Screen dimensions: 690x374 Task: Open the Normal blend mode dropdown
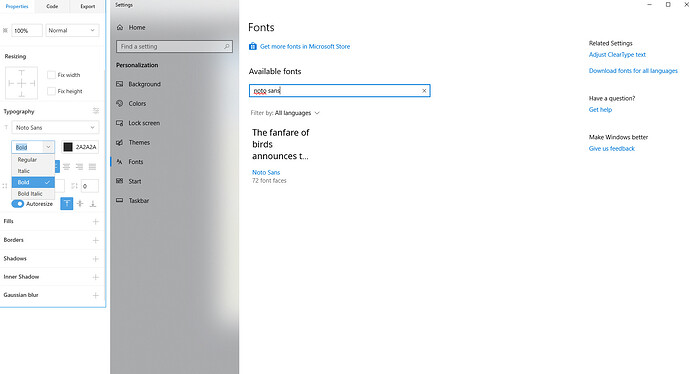(72, 30)
